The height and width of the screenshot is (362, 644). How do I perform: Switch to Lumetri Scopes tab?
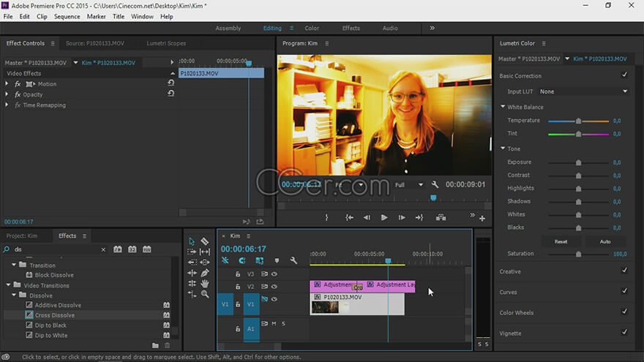pos(166,43)
